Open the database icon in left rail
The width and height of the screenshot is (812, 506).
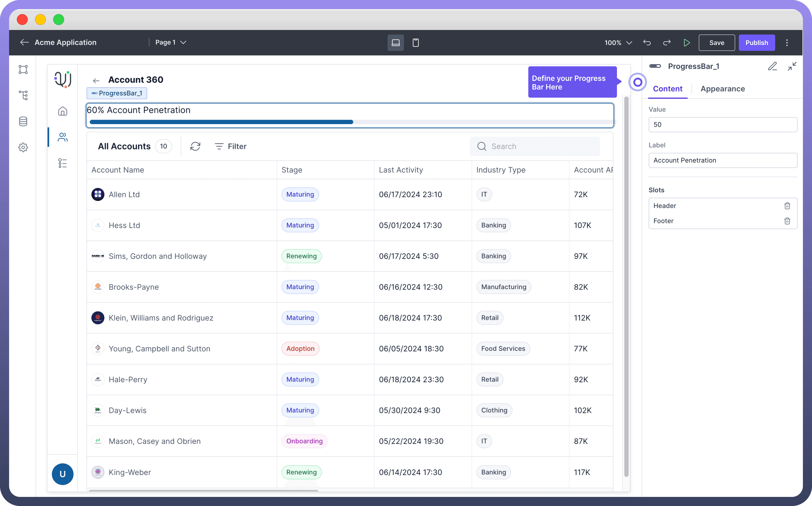pos(23,121)
